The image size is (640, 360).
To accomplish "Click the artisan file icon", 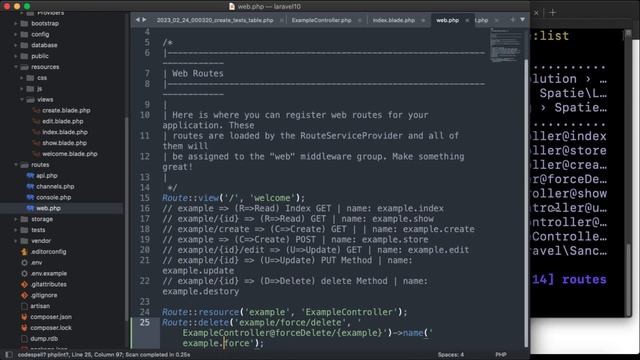I will click(24, 306).
